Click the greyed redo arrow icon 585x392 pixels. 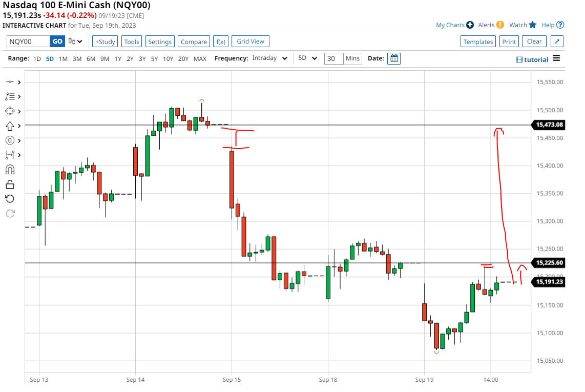(x=10, y=214)
